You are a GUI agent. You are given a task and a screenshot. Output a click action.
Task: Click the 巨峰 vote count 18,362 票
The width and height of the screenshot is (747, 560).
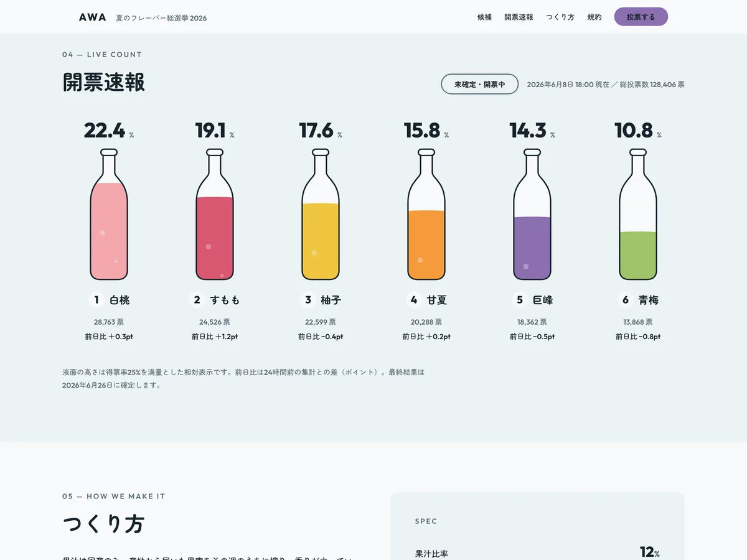pyautogui.click(x=532, y=322)
